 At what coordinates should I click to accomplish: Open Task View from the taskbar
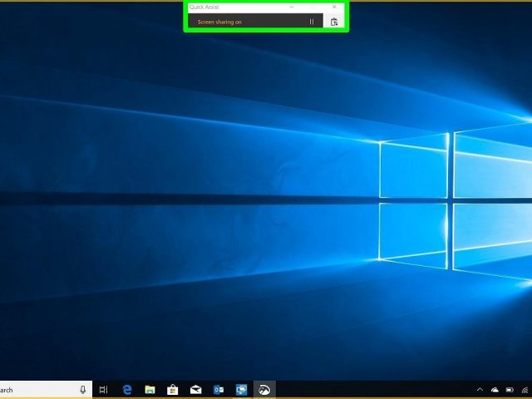[103, 390]
